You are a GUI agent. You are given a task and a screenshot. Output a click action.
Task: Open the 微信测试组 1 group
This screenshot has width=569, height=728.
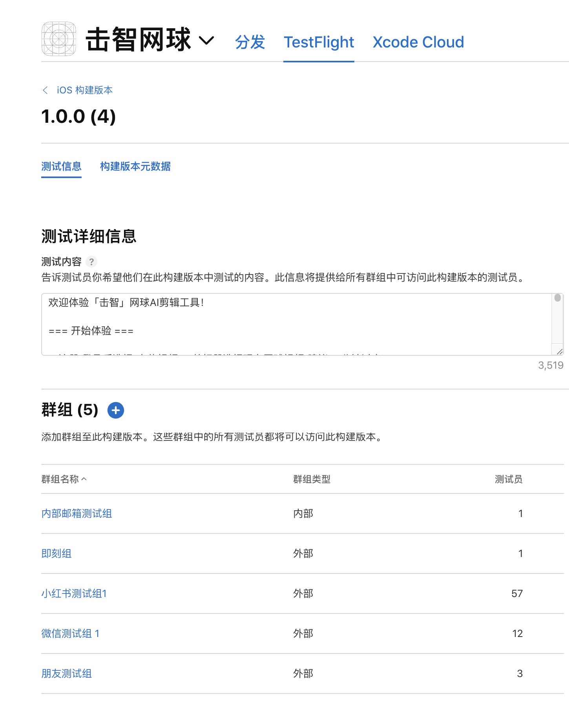point(71,633)
